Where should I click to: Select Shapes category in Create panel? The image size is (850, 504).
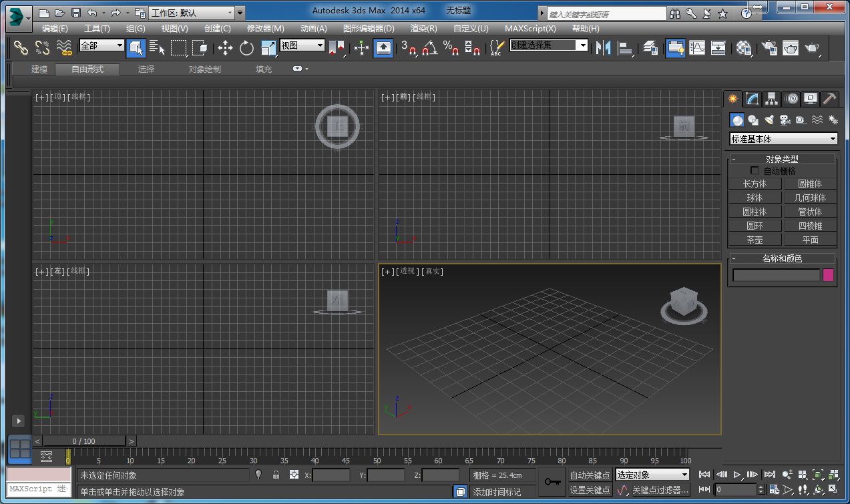coord(753,120)
